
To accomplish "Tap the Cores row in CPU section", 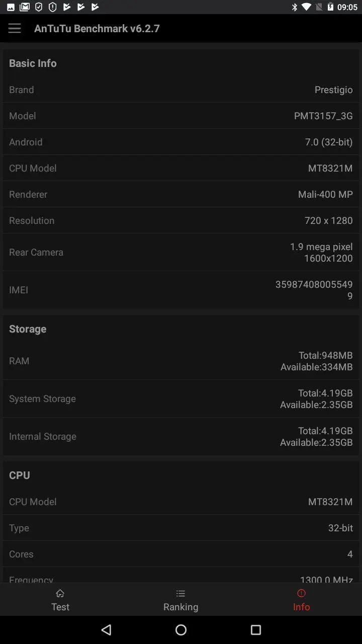I will (181, 554).
